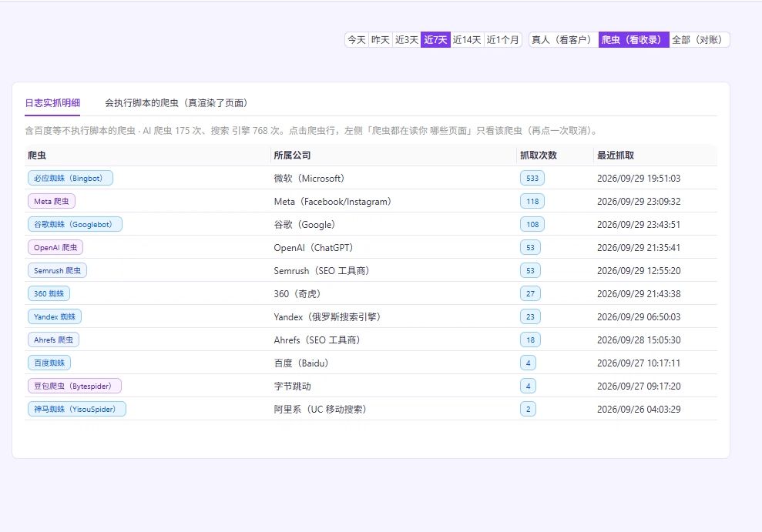The width and height of the screenshot is (762, 532).
Task: Click the 18 crawl count badge
Action: 530,340
